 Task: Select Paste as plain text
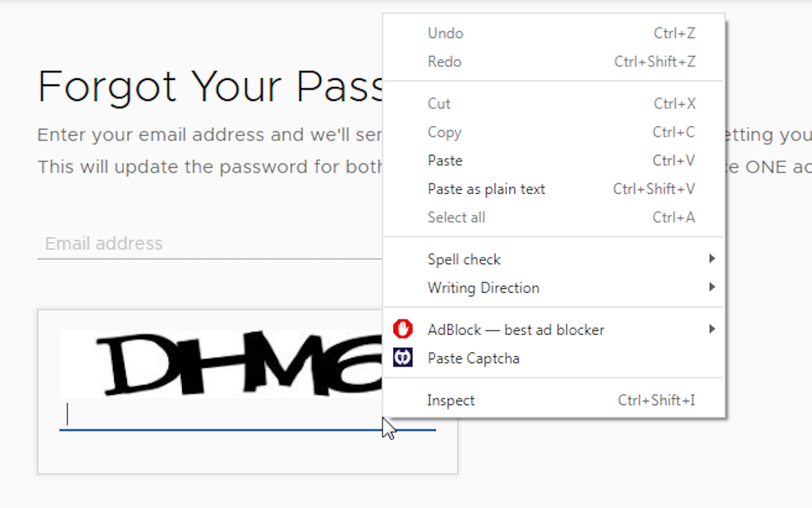point(554,189)
